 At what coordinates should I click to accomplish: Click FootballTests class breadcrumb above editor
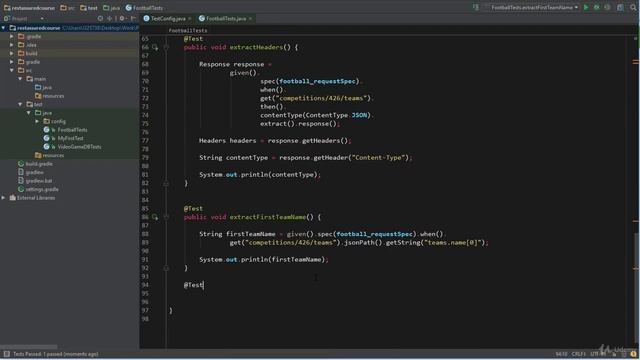pos(188,31)
